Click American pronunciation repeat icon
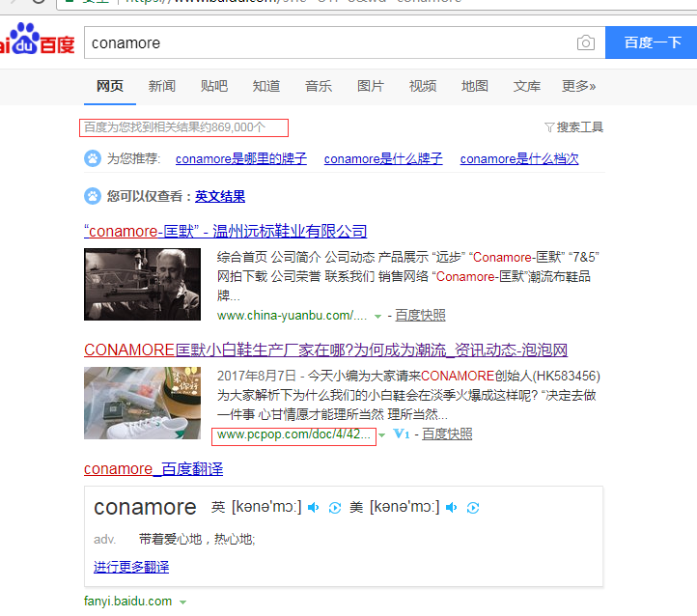 click(x=473, y=508)
